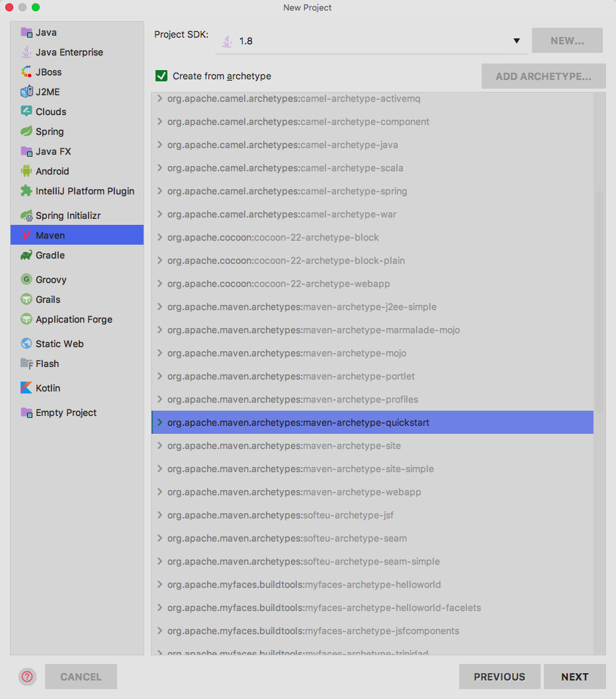Click the Groovy icon in sidebar
Image resolution: width=616 pixels, height=699 pixels.
(26, 280)
